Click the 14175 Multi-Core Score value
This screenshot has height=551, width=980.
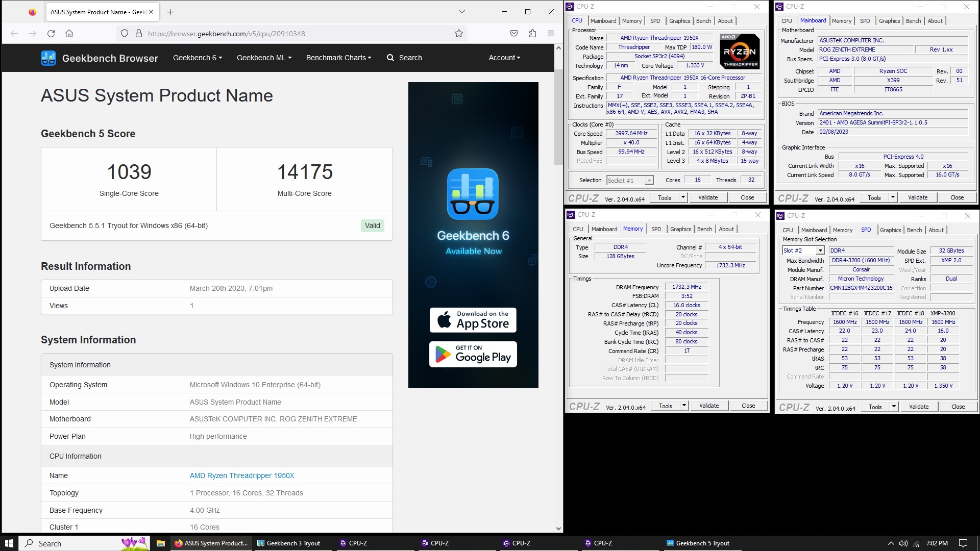coord(305,172)
